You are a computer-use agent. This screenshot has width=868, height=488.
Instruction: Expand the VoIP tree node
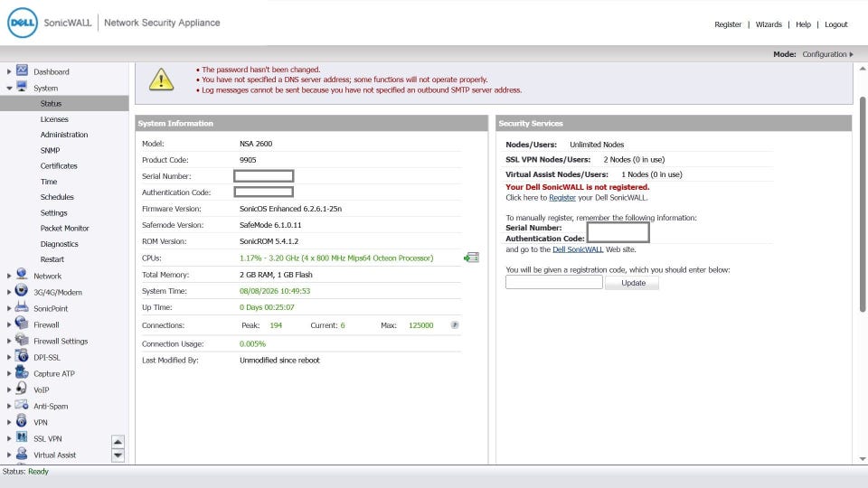[x=9, y=390]
